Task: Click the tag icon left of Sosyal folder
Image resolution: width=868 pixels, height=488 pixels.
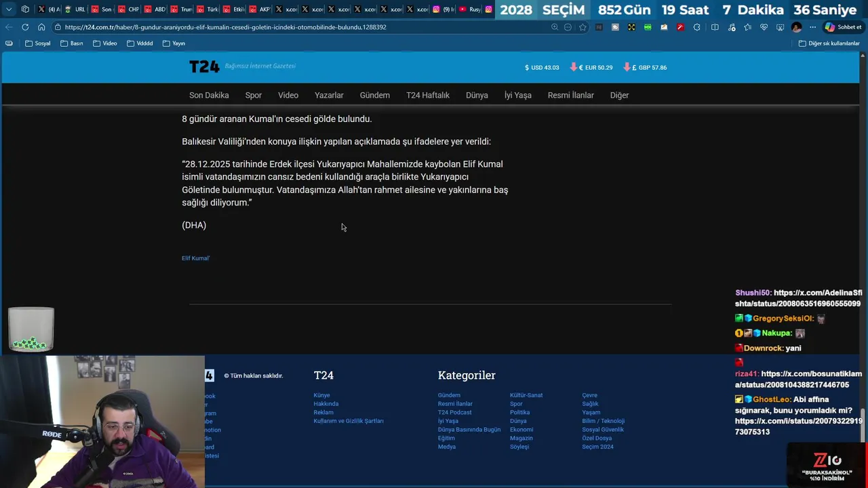Action: point(9,43)
